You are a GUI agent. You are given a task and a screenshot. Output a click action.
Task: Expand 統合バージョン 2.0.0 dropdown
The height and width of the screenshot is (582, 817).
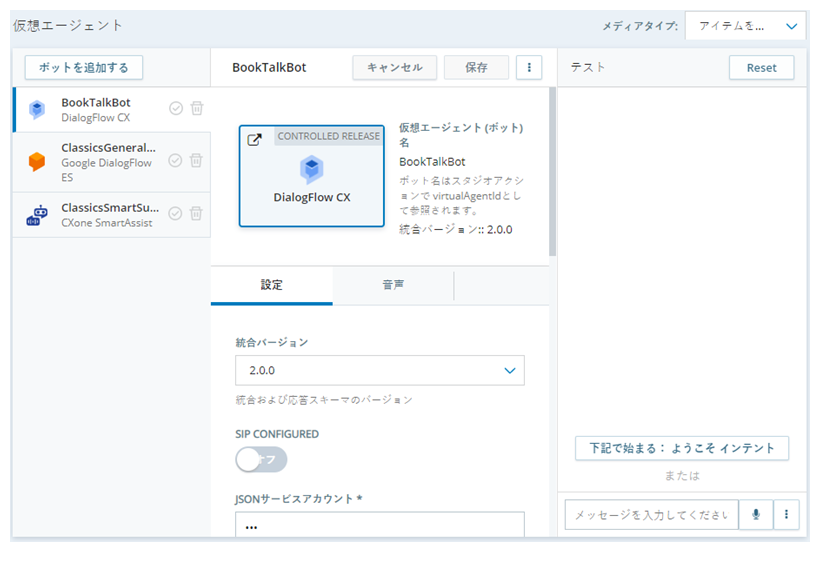click(380, 370)
